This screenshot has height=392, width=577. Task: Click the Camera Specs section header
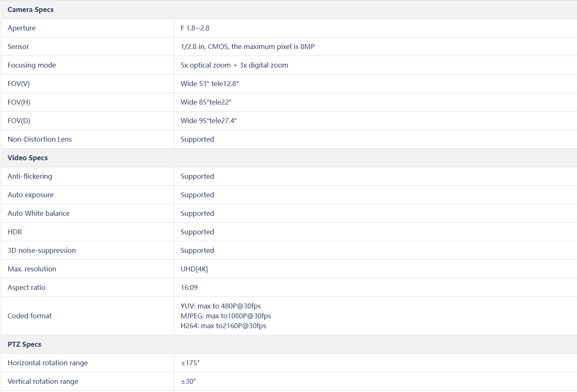point(30,9)
